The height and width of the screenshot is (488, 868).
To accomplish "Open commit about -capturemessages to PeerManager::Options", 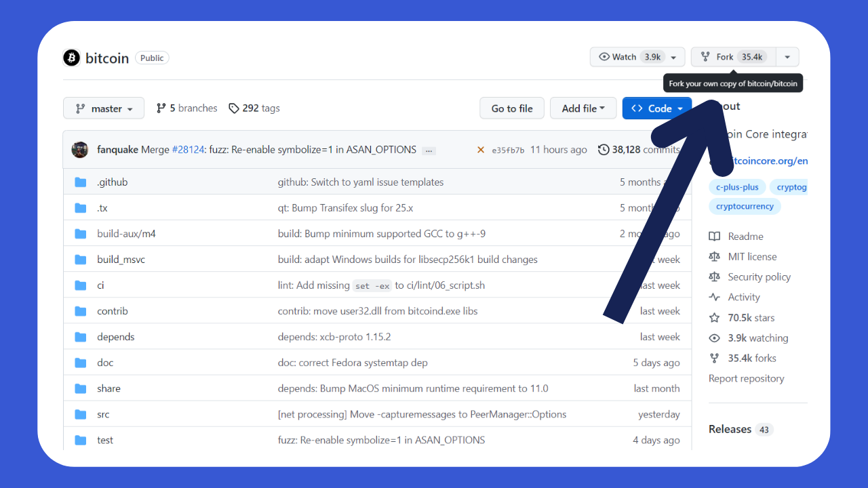I will tap(422, 414).
